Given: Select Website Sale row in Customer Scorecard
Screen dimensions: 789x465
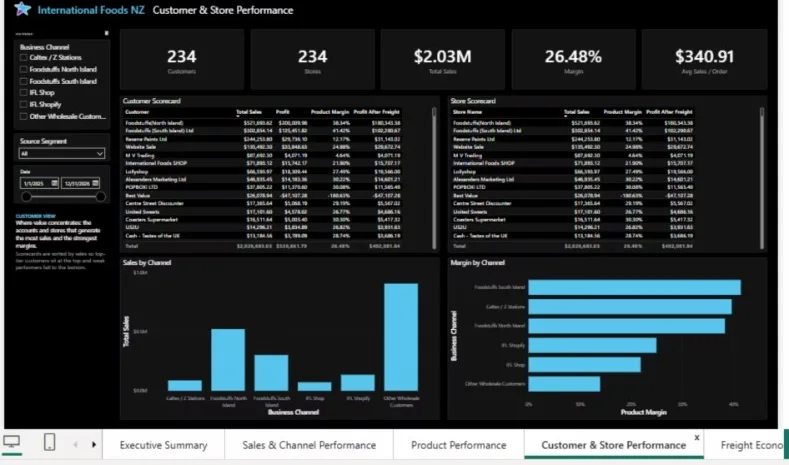Looking at the screenshot, I should [263, 147].
